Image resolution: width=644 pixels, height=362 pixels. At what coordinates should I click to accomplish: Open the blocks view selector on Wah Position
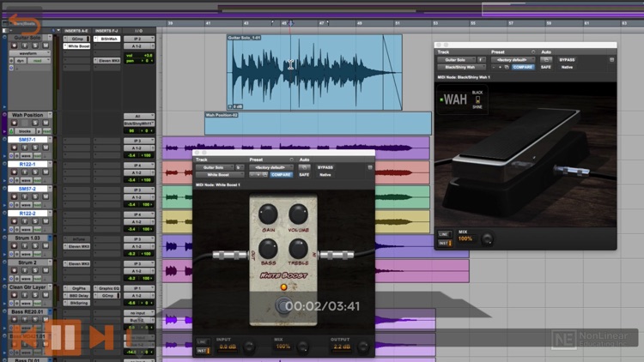click(x=25, y=131)
